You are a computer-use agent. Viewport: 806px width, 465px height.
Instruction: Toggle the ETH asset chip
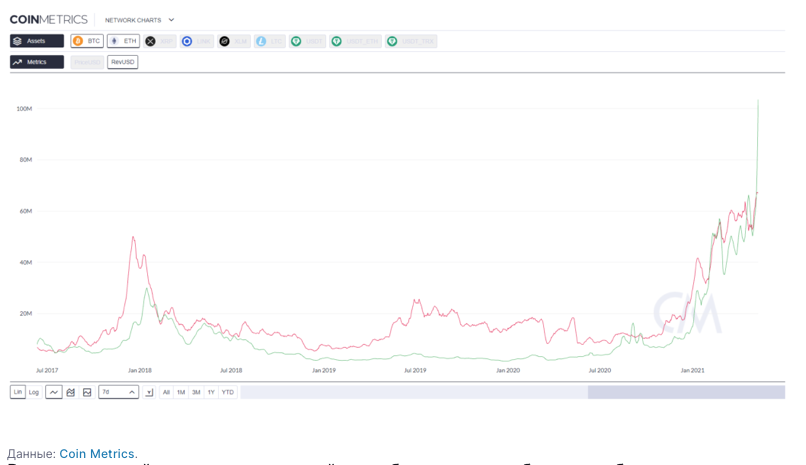[123, 41]
